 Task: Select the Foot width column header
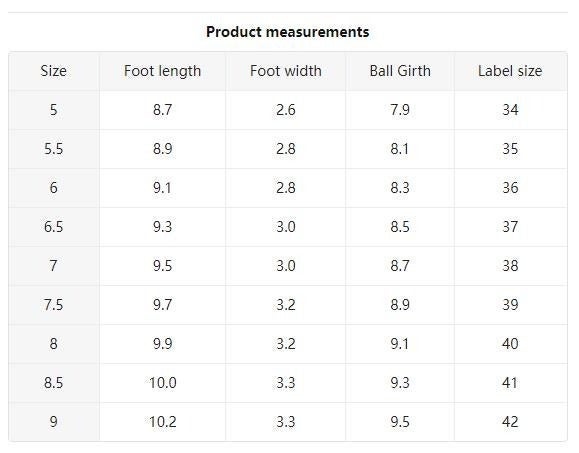point(285,71)
